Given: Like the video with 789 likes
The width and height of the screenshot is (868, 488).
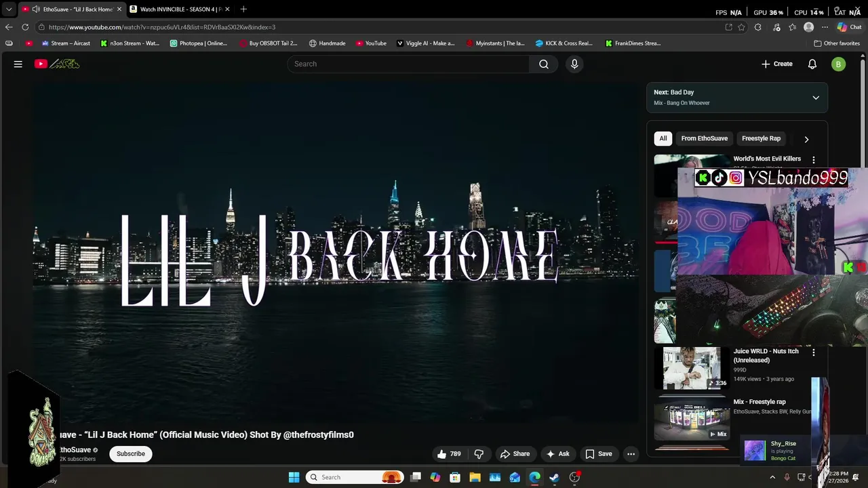Looking at the screenshot, I should coord(449,454).
